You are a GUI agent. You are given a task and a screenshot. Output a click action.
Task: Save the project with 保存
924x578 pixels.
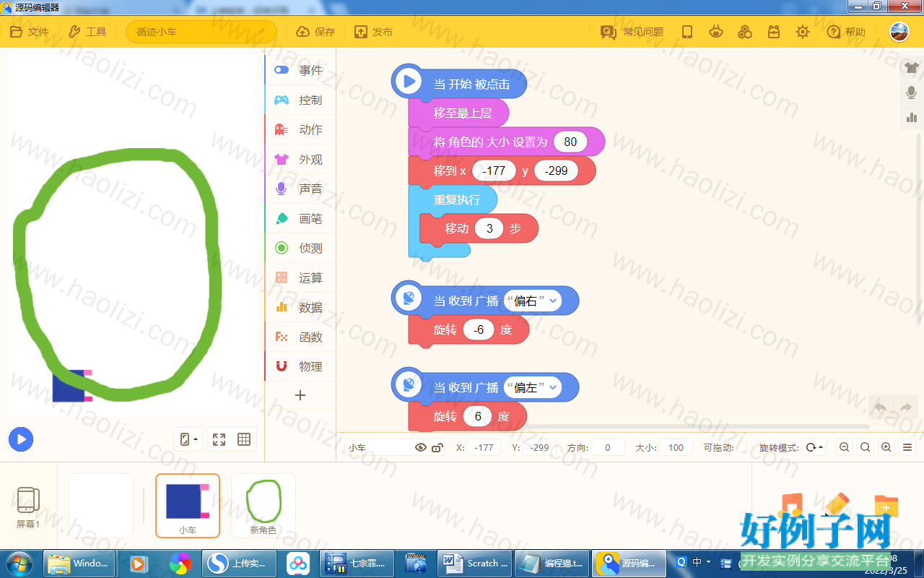[x=316, y=32]
